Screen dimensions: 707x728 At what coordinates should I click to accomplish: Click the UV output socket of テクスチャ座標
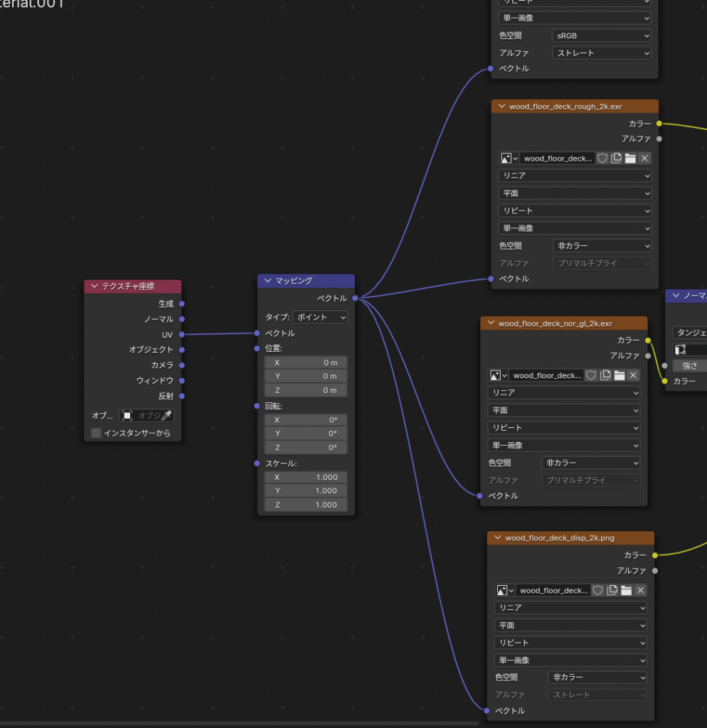click(181, 334)
